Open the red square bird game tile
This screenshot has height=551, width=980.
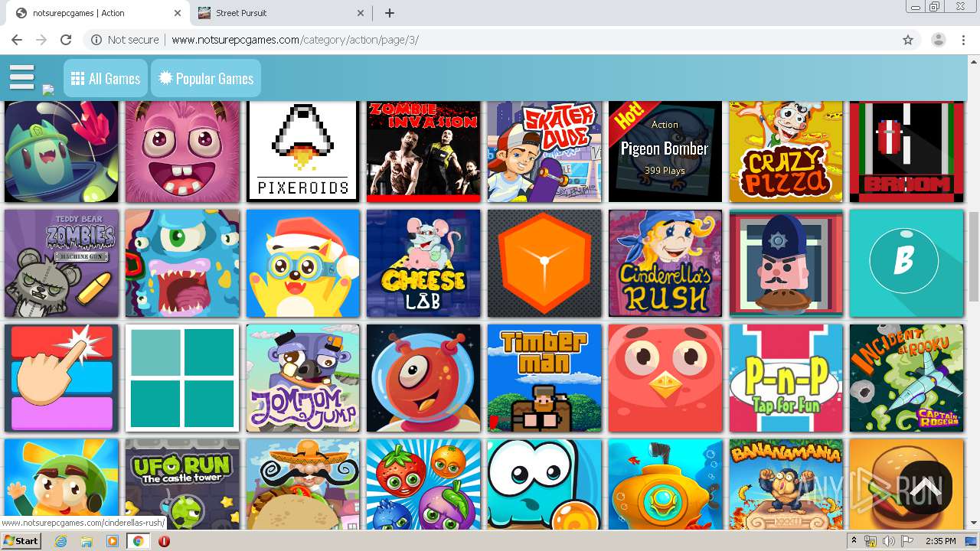click(x=665, y=378)
